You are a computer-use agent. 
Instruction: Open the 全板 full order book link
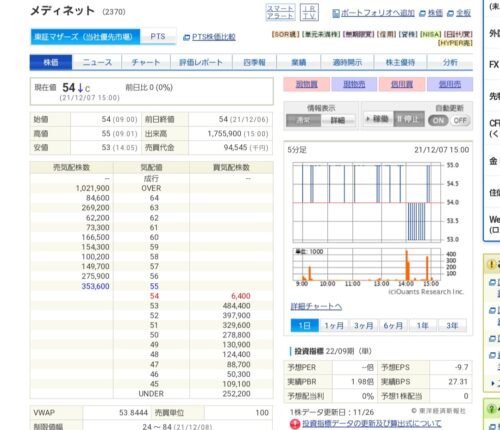(463, 13)
